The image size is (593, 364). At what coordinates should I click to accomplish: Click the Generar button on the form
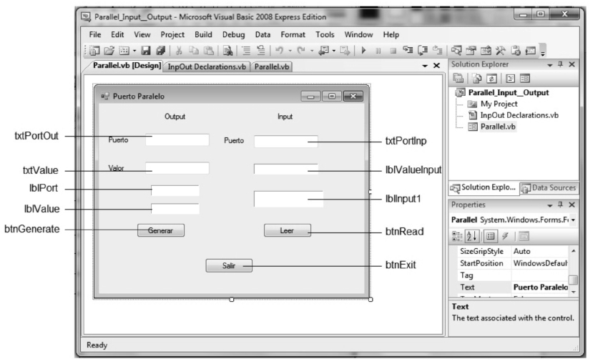[x=160, y=230]
